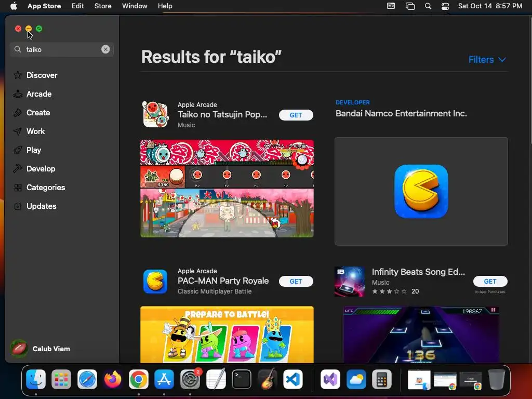Open the Updates download icon
Viewport: 532px width, 399px height.
[x=18, y=206]
